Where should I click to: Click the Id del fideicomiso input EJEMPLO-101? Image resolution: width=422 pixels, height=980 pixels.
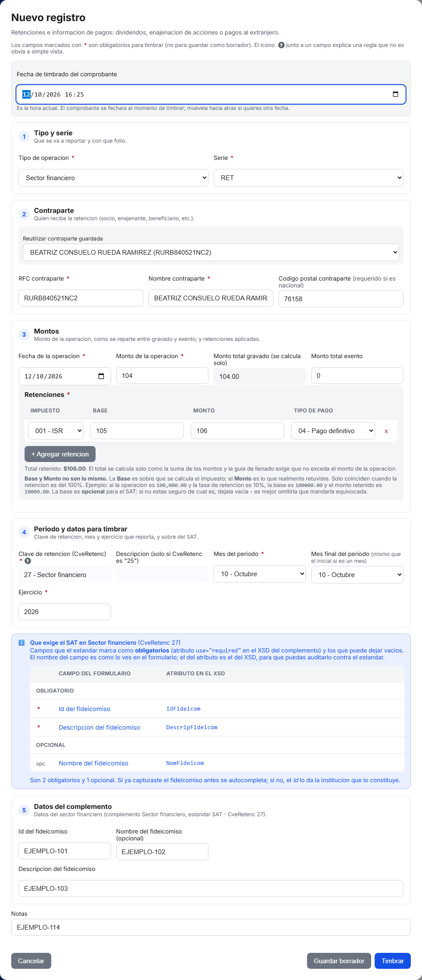tap(65, 851)
